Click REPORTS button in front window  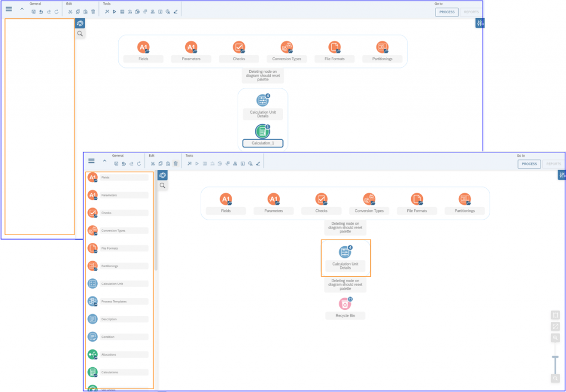tap(554, 164)
